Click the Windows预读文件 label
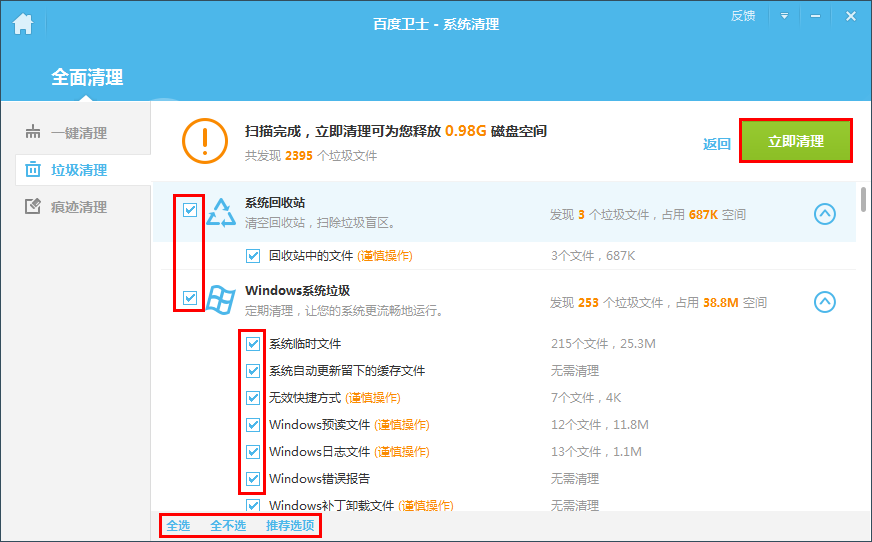 coord(320,425)
